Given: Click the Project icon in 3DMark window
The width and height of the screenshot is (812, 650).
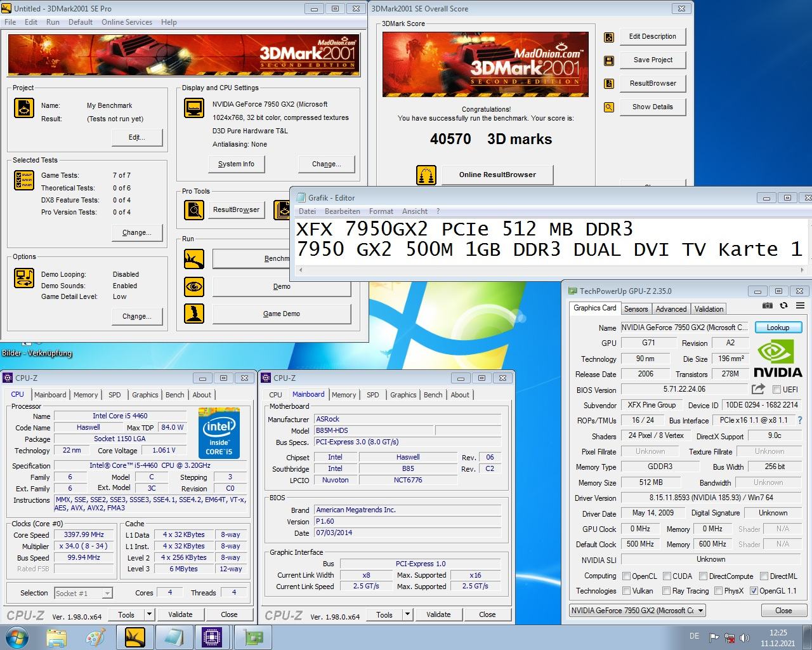Looking at the screenshot, I should point(24,108).
